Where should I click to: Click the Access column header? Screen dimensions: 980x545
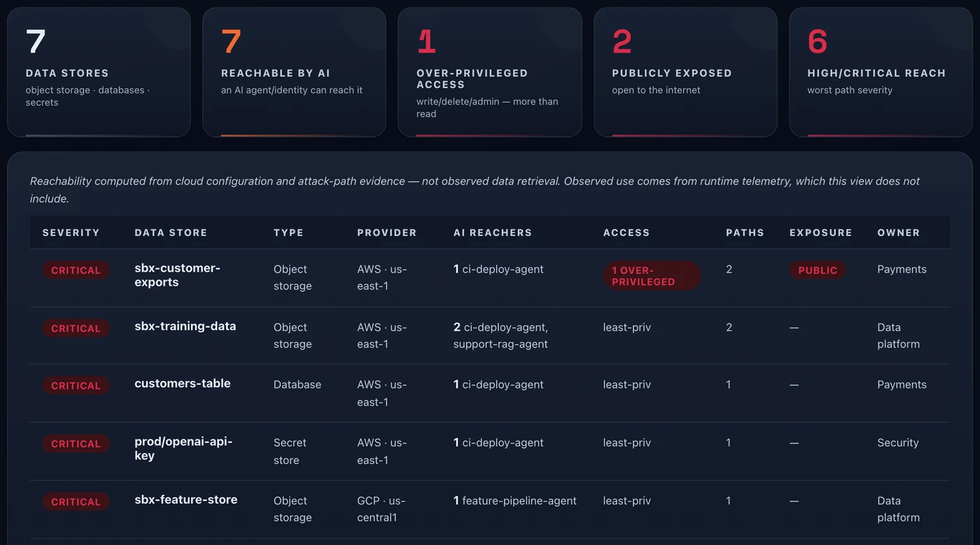(626, 233)
